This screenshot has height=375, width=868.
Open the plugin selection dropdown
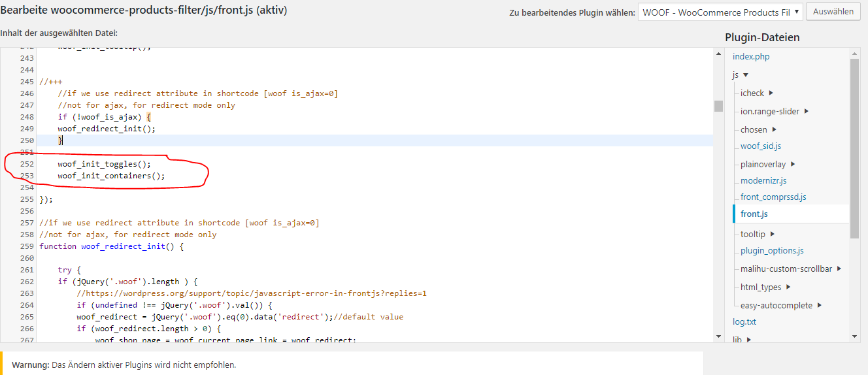tap(720, 12)
